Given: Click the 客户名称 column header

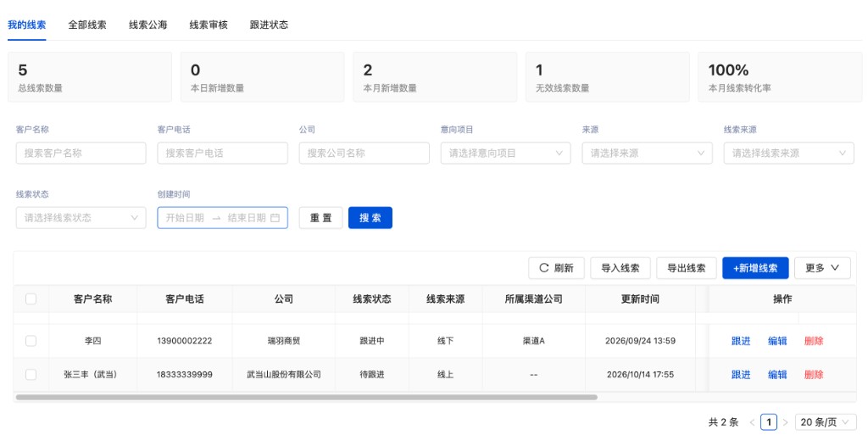Looking at the screenshot, I should [x=93, y=299].
